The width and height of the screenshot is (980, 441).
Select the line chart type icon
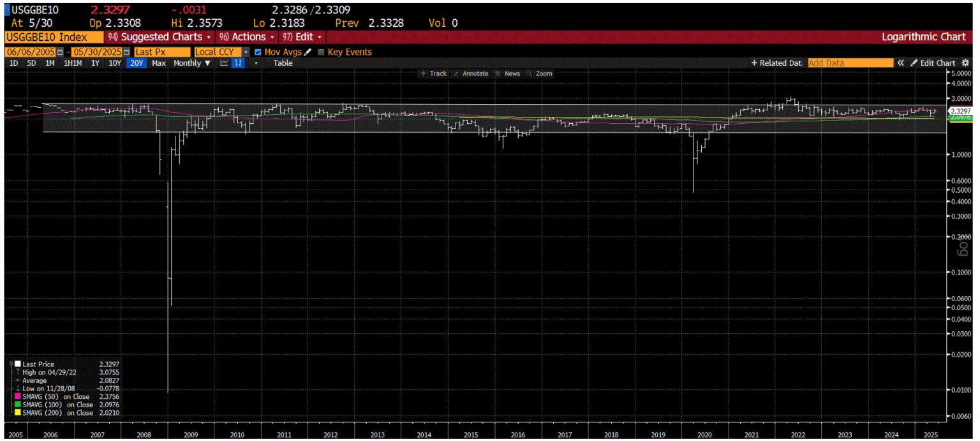point(225,63)
